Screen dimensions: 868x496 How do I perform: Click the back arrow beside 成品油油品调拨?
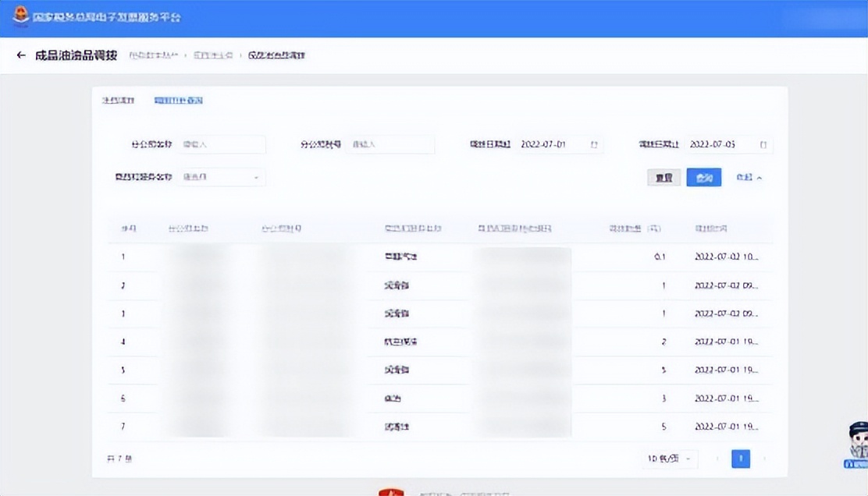pos(20,55)
